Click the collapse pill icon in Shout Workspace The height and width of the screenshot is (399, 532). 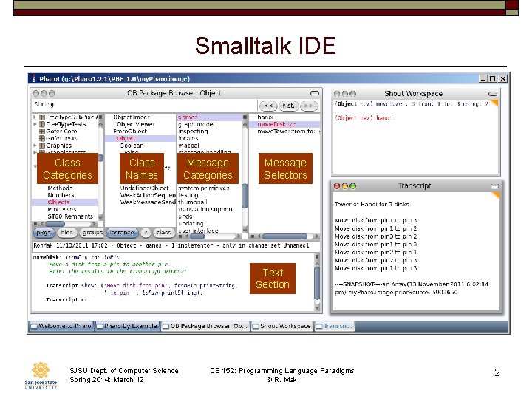(493, 94)
